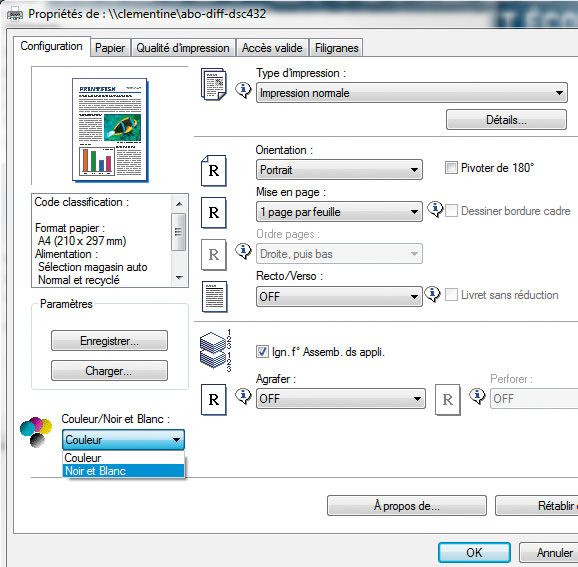Expand the Orientation Portrait dropdown
Viewport: 578px width, 567px height.
[339, 170]
